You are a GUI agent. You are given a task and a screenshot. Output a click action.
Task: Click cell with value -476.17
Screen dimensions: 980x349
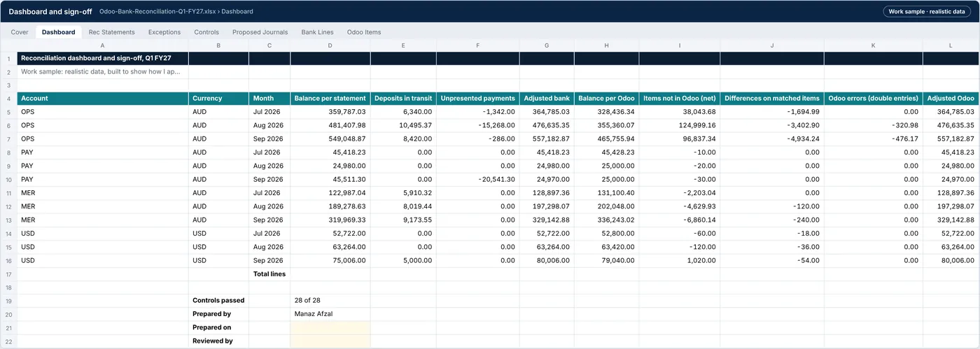874,139
